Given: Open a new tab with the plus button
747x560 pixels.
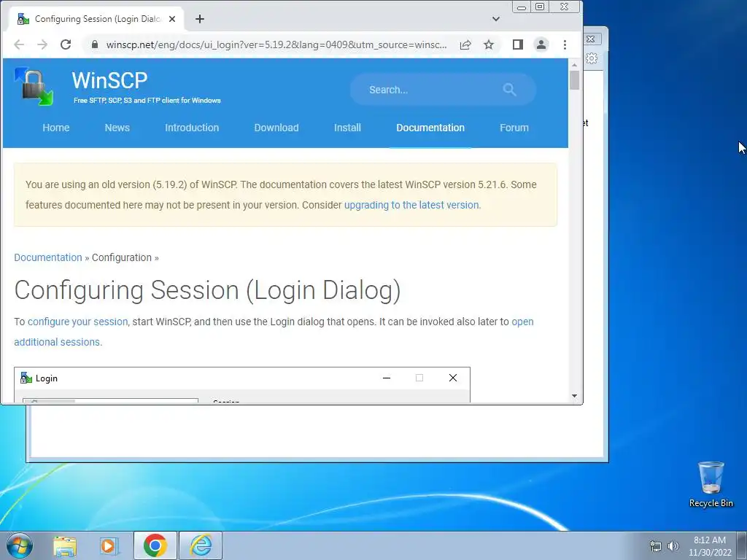Looking at the screenshot, I should point(200,19).
